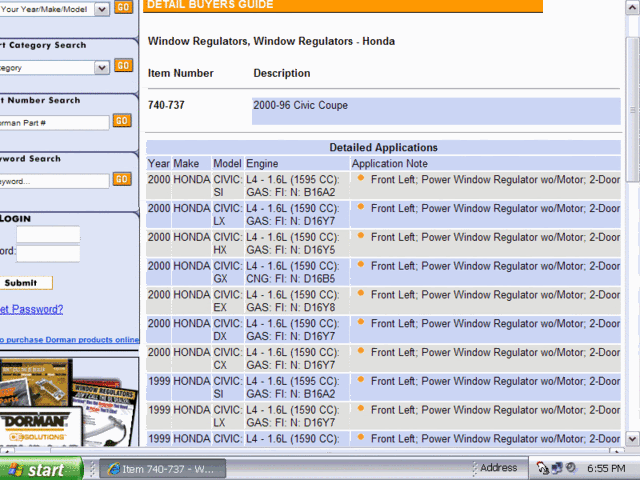Click orange bullet in 2000 CIVIC EX row

[361, 293]
